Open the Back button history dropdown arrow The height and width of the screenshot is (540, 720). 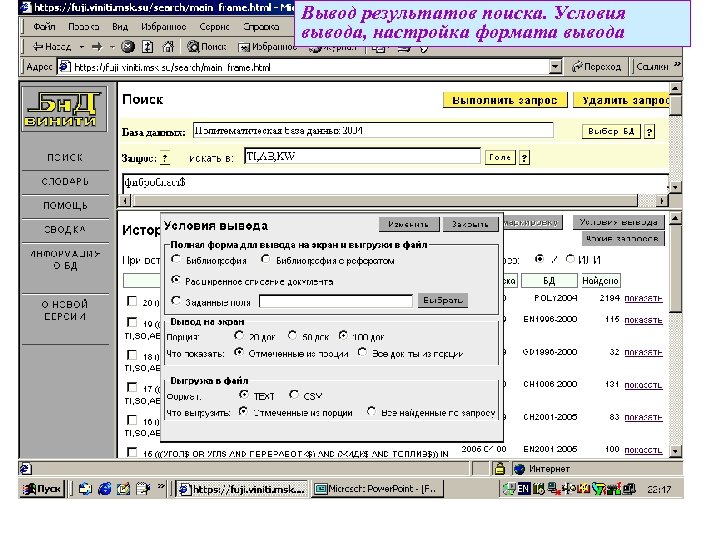[x=82, y=46]
